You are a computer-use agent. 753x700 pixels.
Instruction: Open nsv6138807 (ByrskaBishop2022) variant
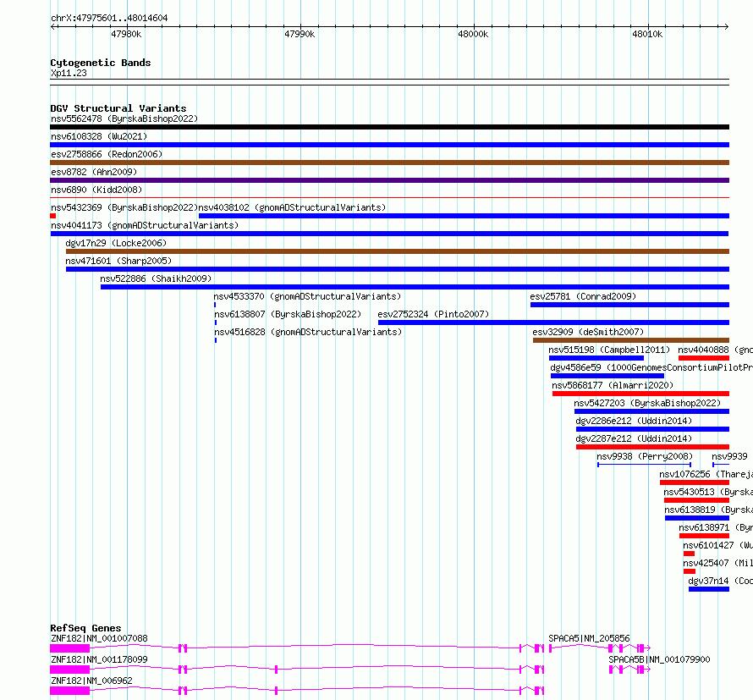point(288,314)
